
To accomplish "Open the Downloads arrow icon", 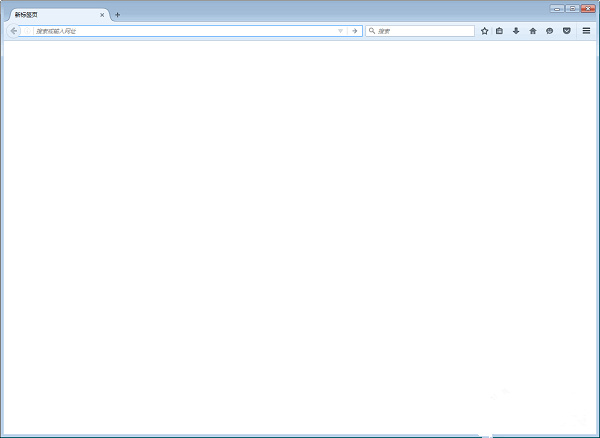I will tap(516, 31).
